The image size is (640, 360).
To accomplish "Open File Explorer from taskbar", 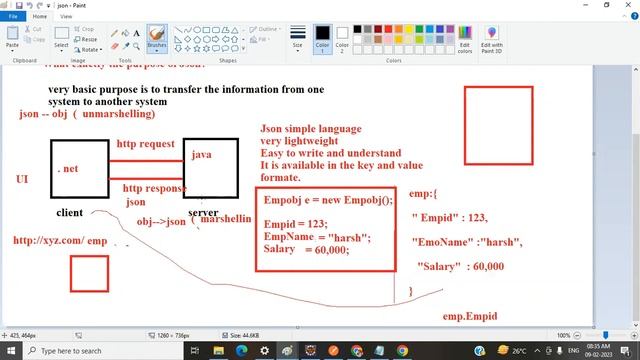I will [219, 351].
